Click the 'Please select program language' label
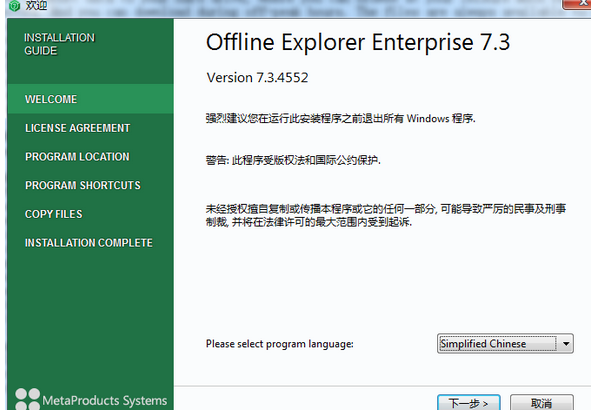The width and height of the screenshot is (591, 410). [x=280, y=344]
